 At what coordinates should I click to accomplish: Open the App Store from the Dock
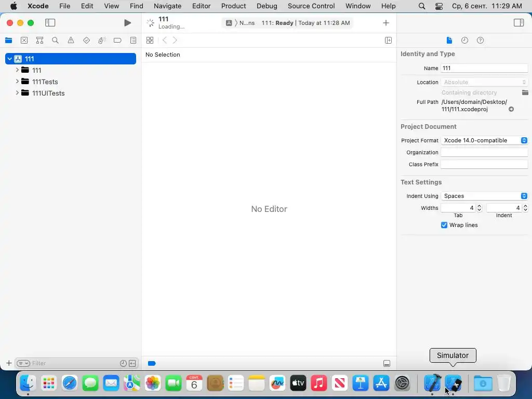click(x=381, y=383)
